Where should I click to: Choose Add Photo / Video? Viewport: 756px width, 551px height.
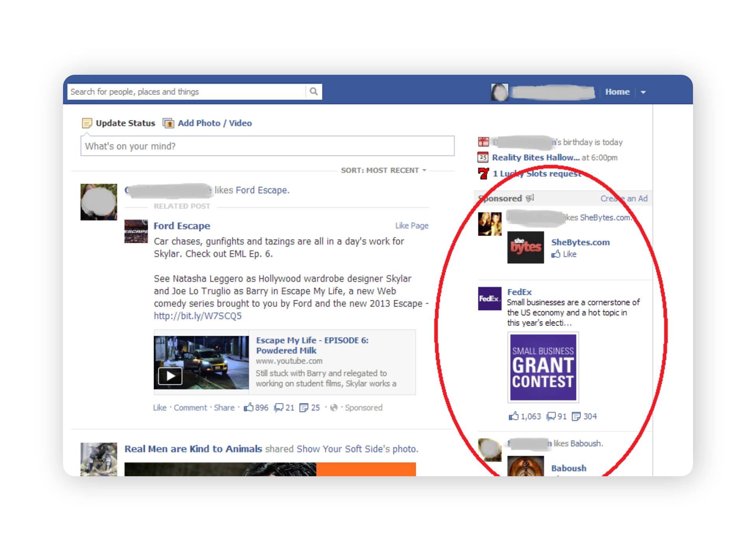[215, 123]
